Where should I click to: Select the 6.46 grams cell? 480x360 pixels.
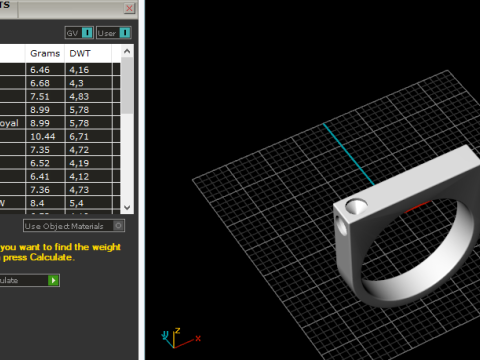45,70
